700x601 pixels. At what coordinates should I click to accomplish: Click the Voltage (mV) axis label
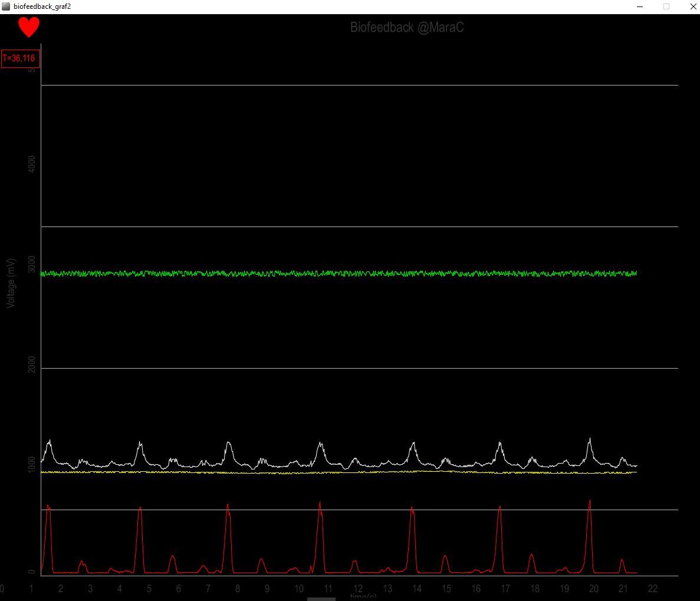[11, 284]
